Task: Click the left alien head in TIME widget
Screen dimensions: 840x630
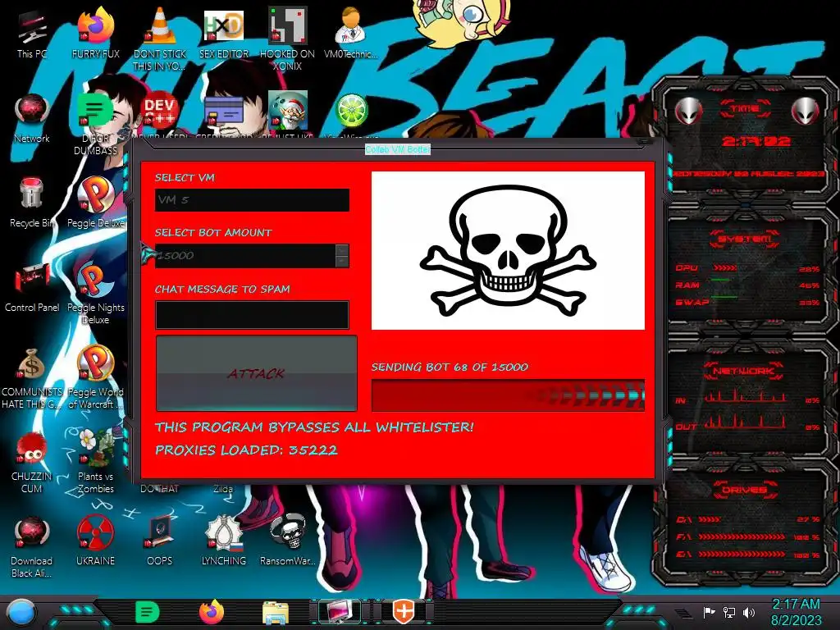Action: 688,111
